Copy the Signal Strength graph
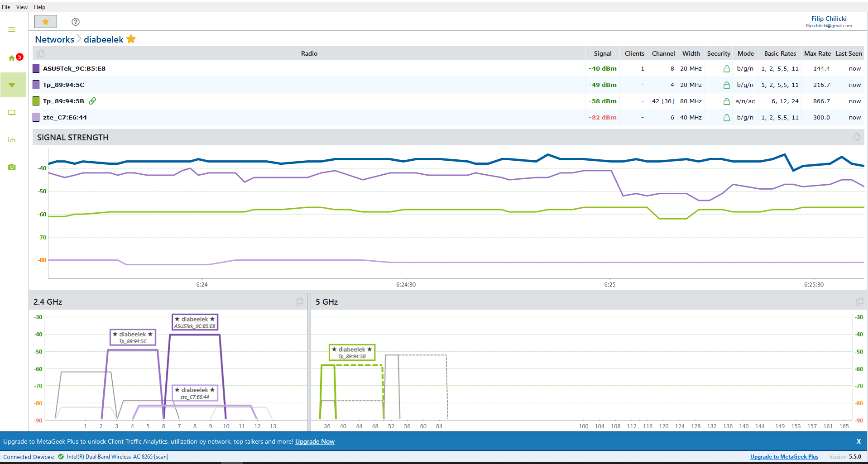The height and width of the screenshot is (464, 868). coord(856,137)
